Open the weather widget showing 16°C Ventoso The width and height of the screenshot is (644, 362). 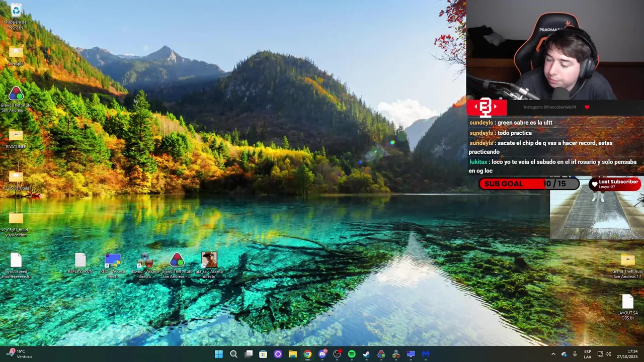point(19,354)
